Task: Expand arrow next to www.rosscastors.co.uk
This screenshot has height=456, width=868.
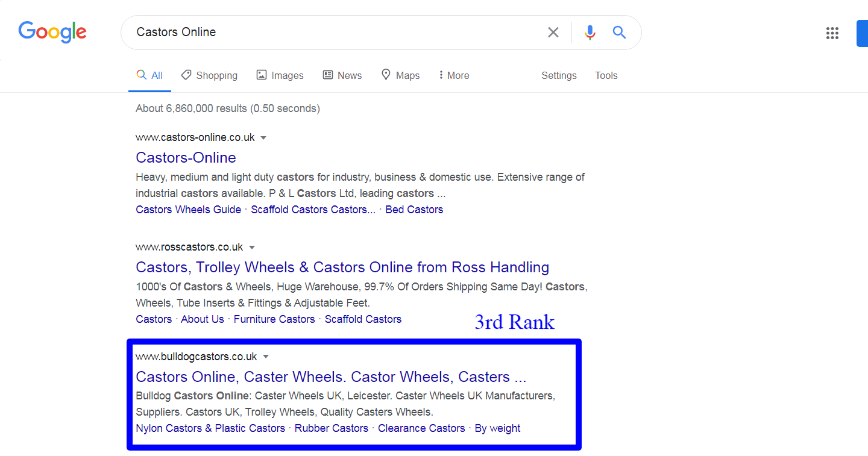Action: coord(252,248)
